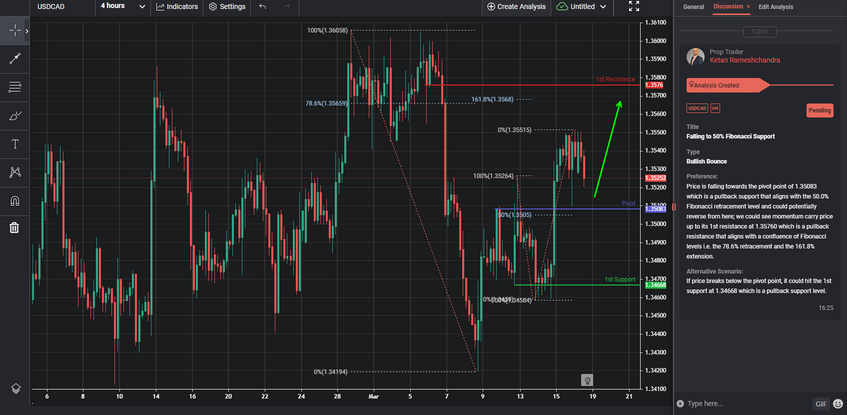
Task: Redo the chart action
Action: point(286,6)
